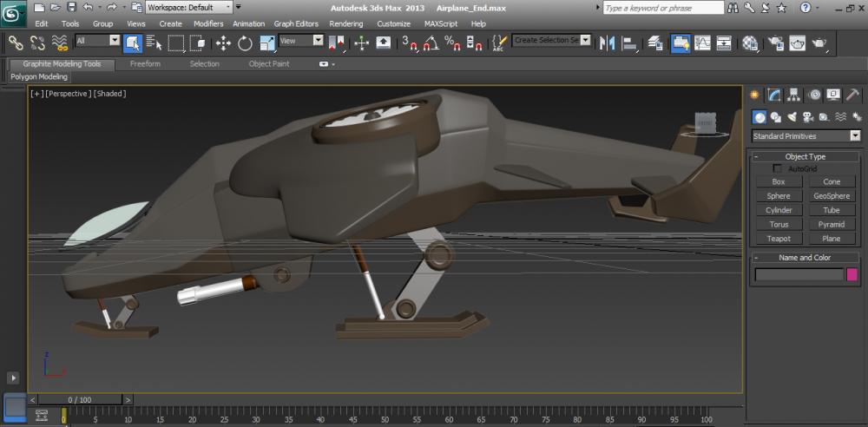Image resolution: width=868 pixels, height=427 pixels.
Task: Open the Modifiers menu
Action: (x=207, y=23)
